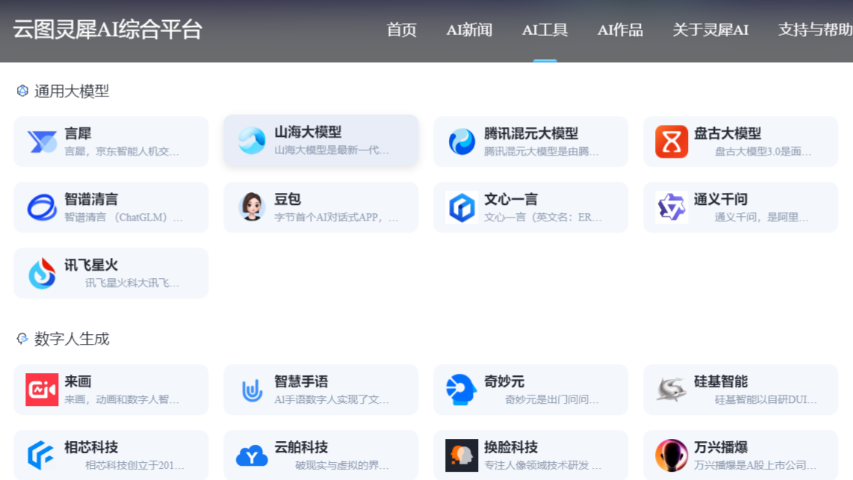Image resolution: width=853 pixels, height=480 pixels.
Task: Click description '奇妙元是出门问问…'
Action: [x=552, y=399]
